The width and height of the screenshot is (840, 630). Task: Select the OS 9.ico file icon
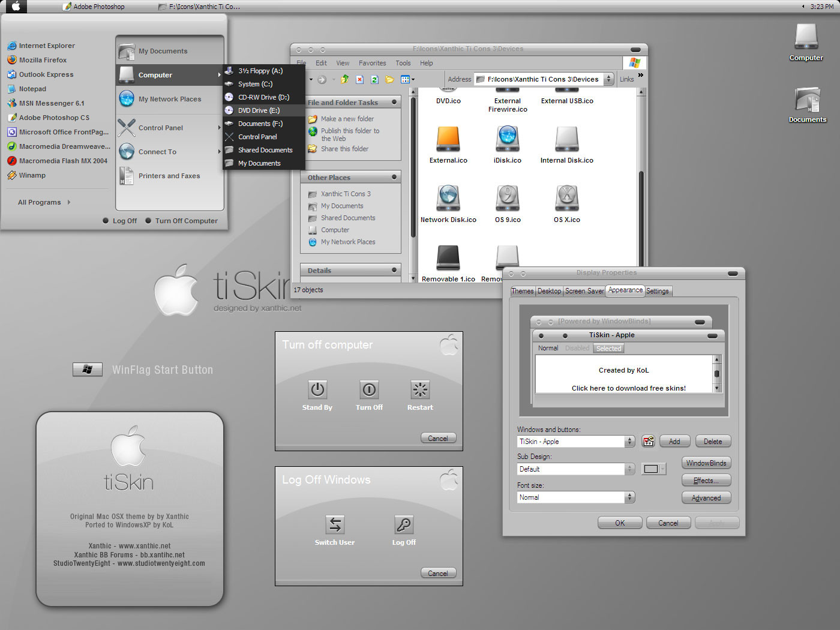coord(508,199)
